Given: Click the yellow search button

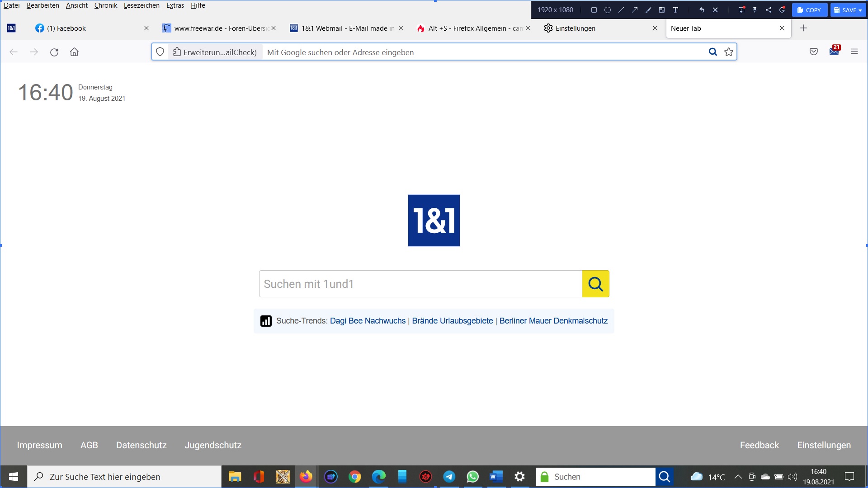Looking at the screenshot, I should click(595, 284).
